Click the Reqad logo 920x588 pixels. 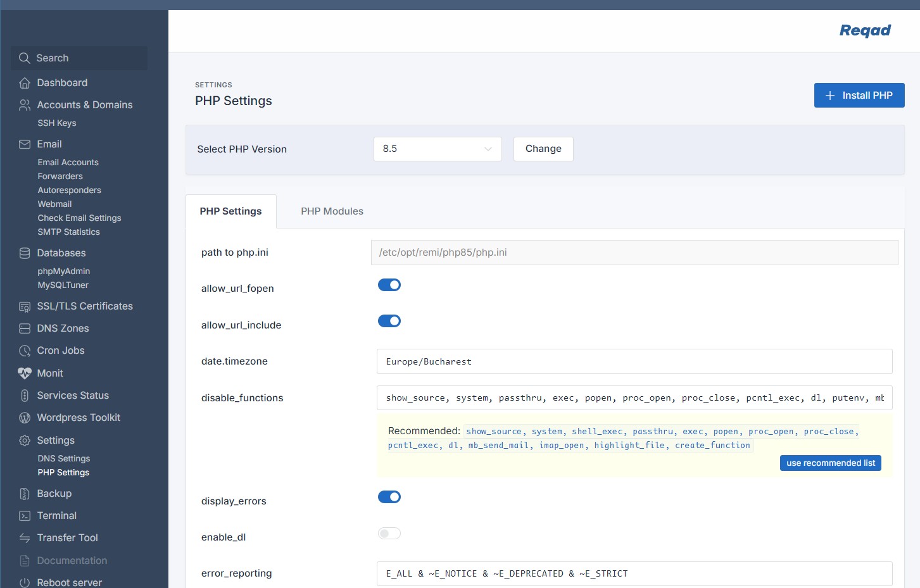tap(865, 30)
